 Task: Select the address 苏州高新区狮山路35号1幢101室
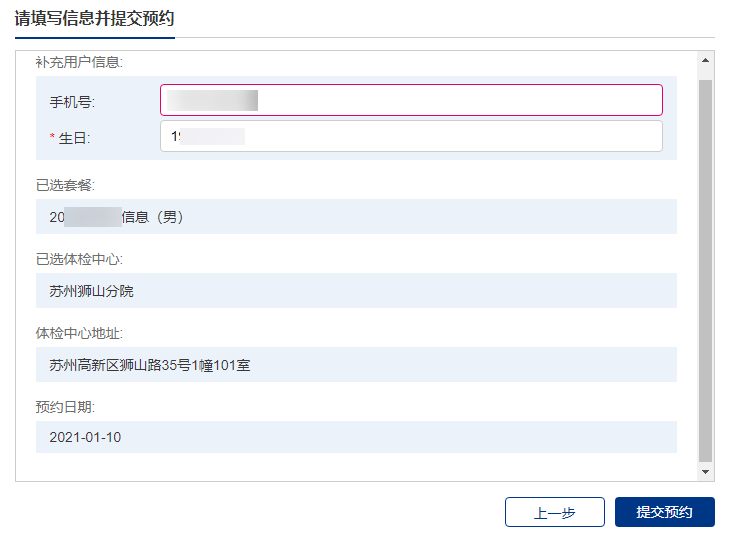356,365
